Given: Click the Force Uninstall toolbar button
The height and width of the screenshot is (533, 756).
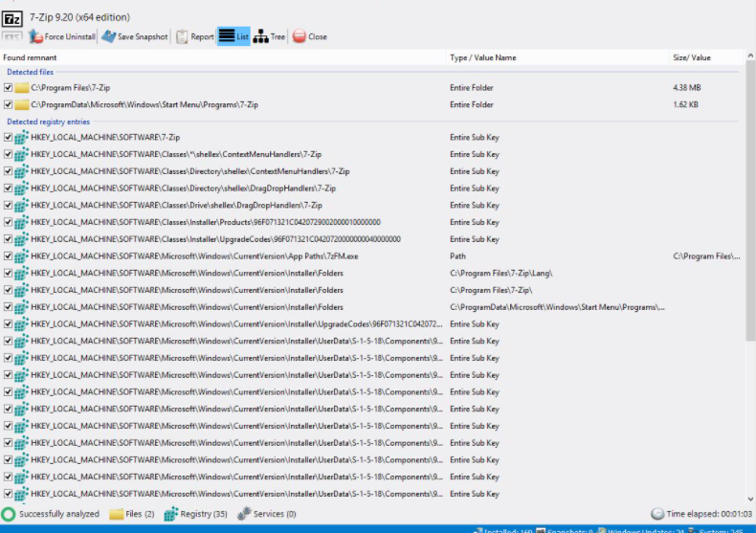Looking at the screenshot, I should [x=62, y=36].
